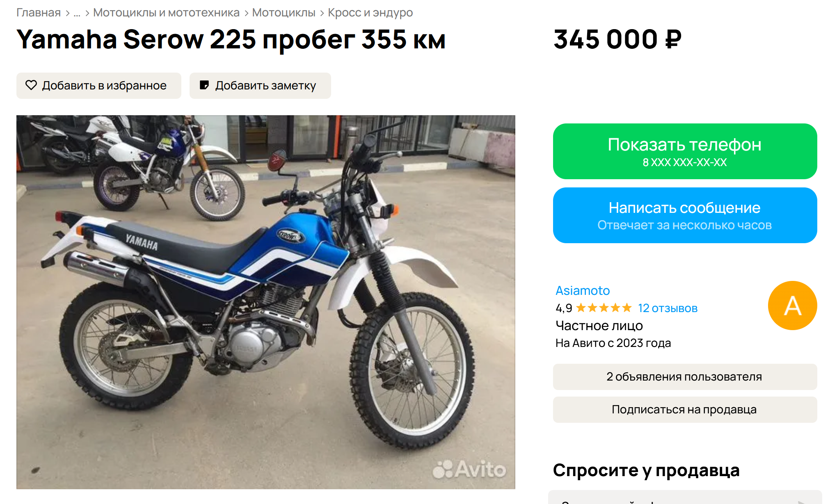Click the orange Asiamoto avatar circle
This screenshot has height=504, width=830.
coord(792,306)
